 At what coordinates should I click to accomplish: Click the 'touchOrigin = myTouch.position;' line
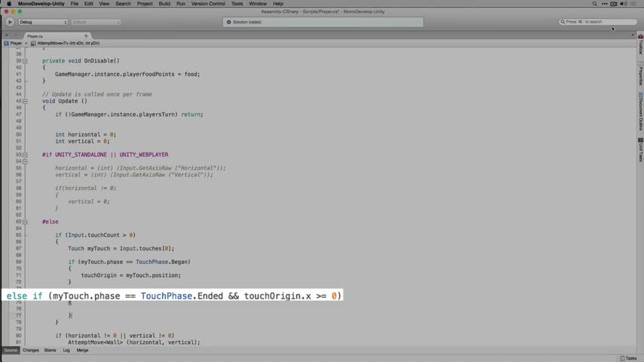pyautogui.click(x=130, y=275)
